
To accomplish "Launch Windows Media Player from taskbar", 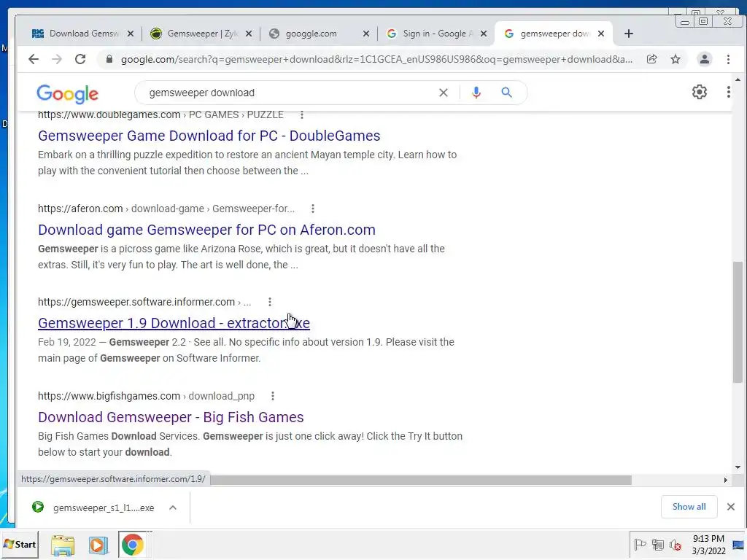I will pyautogui.click(x=98, y=545).
